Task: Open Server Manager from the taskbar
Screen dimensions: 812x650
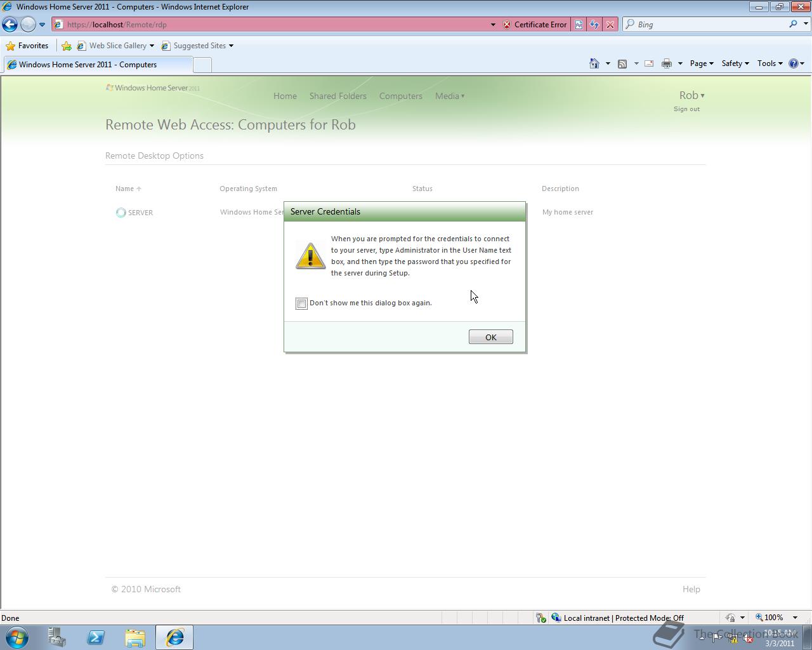Action: (x=56, y=637)
